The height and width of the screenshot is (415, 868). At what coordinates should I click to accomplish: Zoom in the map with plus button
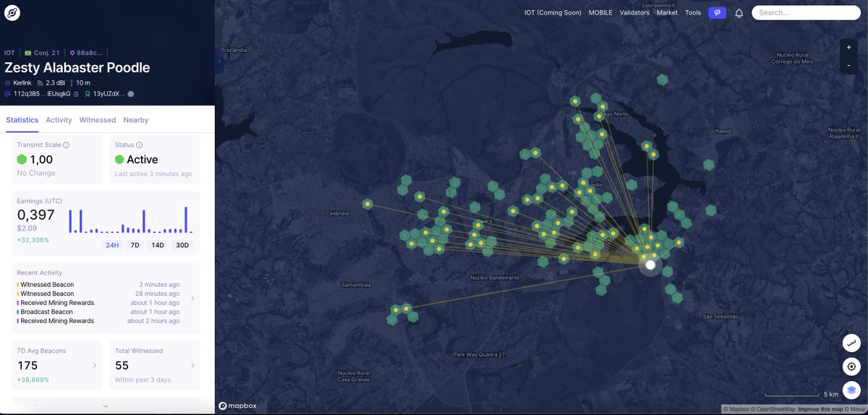[849, 48]
